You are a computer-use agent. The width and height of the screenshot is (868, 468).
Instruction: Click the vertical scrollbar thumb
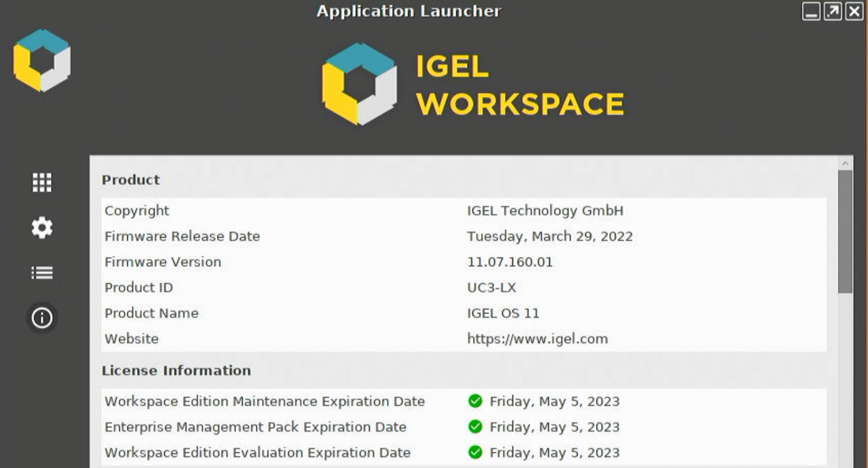tap(846, 232)
